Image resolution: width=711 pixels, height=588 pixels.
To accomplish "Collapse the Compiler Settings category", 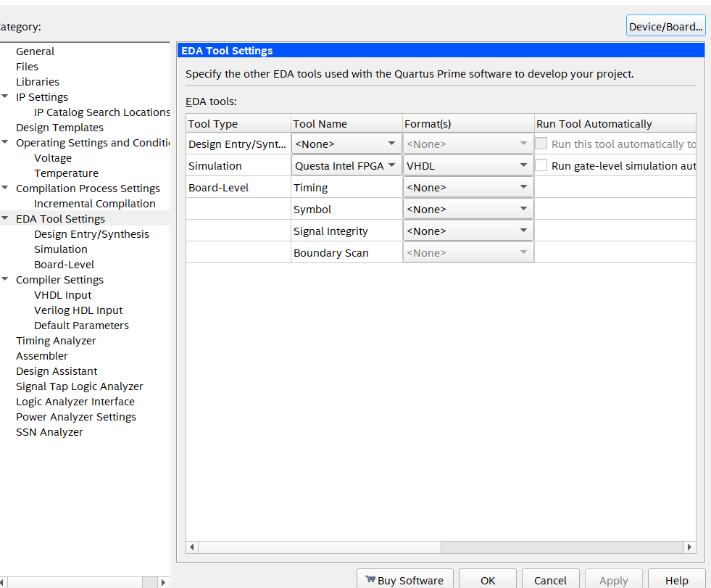I will [x=6, y=280].
